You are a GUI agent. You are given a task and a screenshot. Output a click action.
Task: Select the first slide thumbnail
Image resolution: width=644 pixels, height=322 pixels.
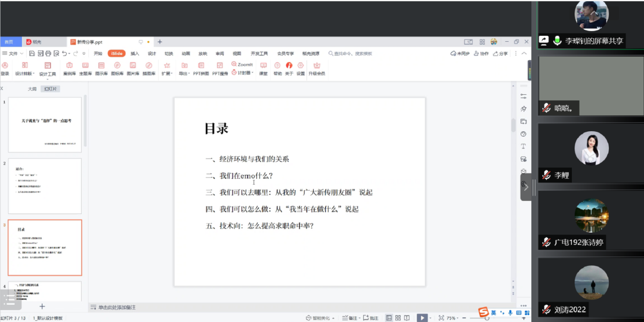45,123
